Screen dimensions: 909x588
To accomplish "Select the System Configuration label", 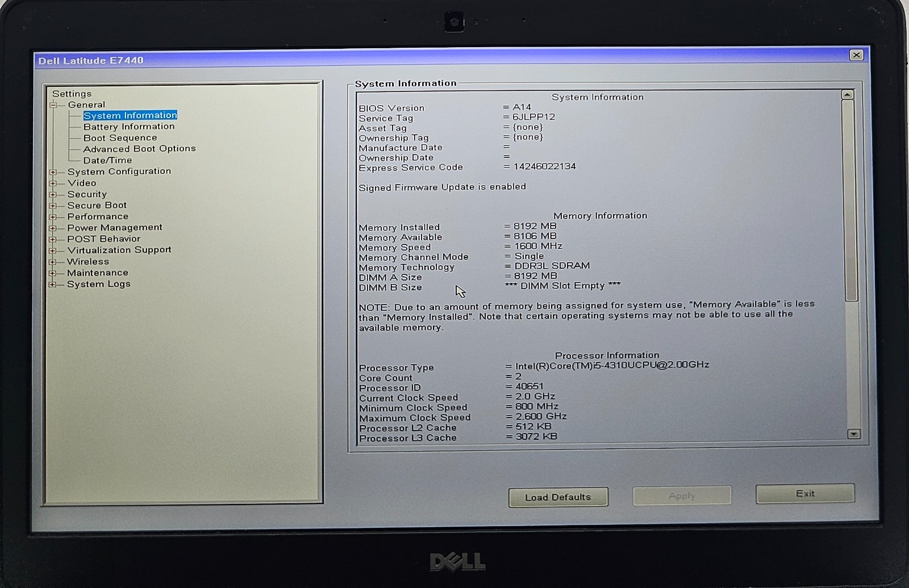I will pos(119,171).
